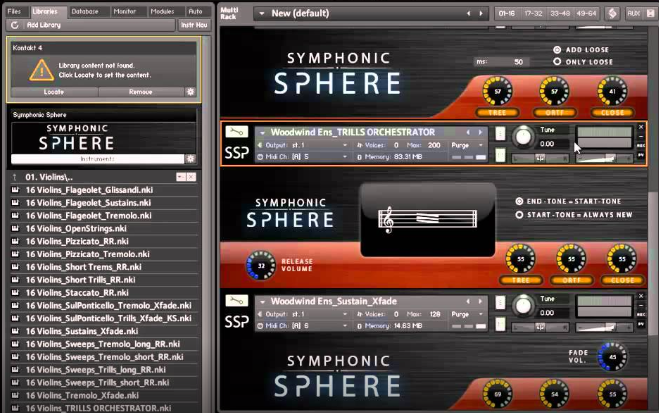Click Midi Ch icon on TRILLS ORCHESTRATOR

pos(260,157)
